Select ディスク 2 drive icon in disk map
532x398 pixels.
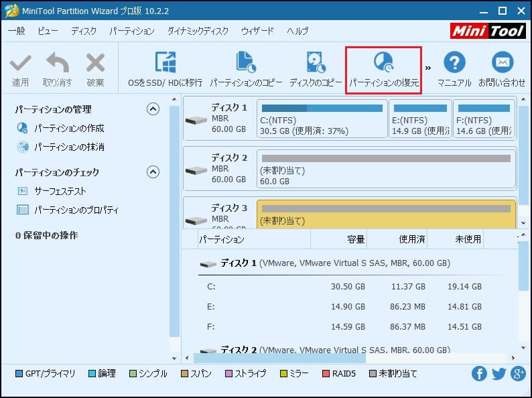[x=196, y=170]
